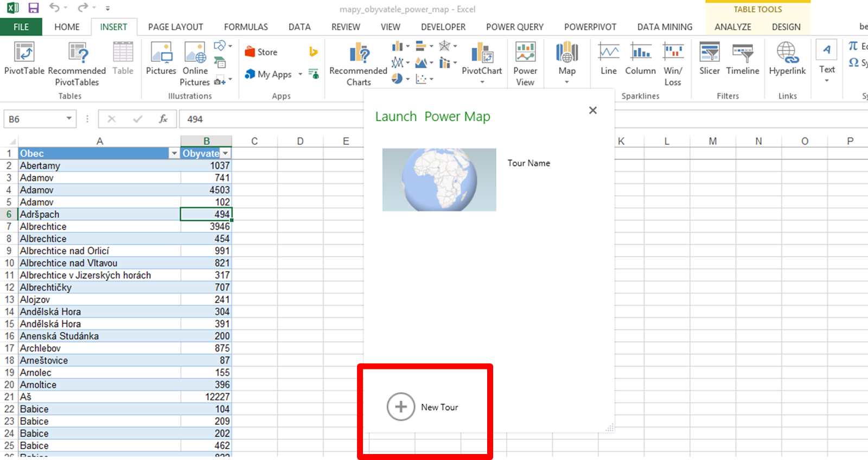Switch to the DATA MINING tab

(665, 27)
